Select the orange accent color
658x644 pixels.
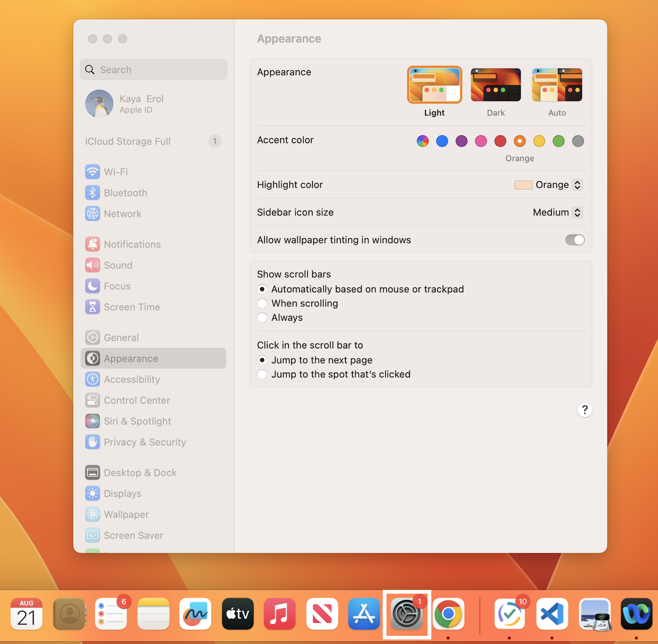point(520,141)
